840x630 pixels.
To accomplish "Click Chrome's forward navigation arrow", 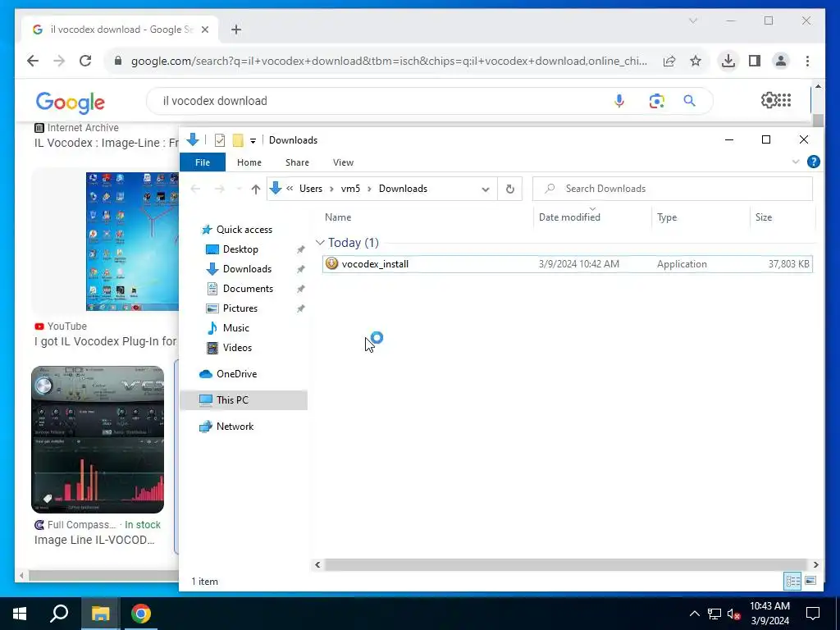I will [59, 61].
